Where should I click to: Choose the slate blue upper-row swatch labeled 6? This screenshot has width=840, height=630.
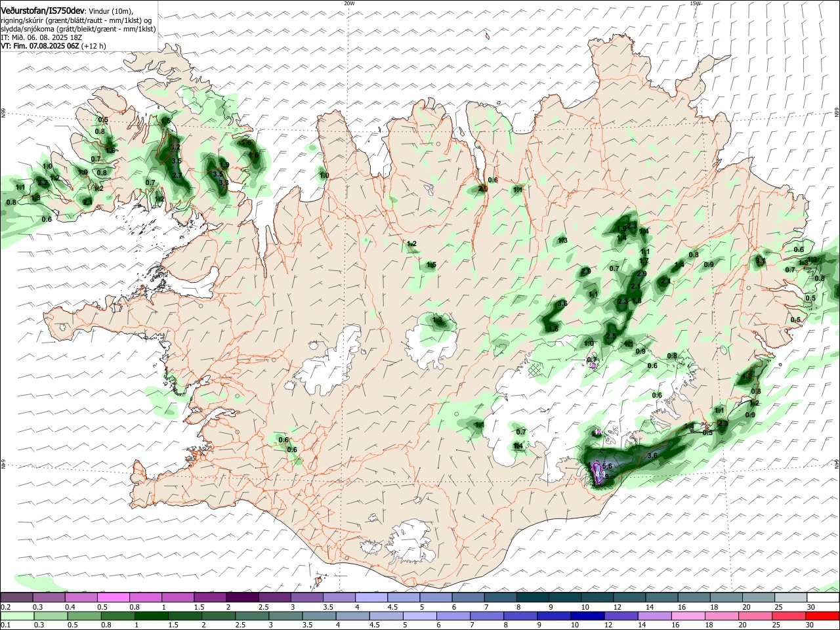click(469, 598)
